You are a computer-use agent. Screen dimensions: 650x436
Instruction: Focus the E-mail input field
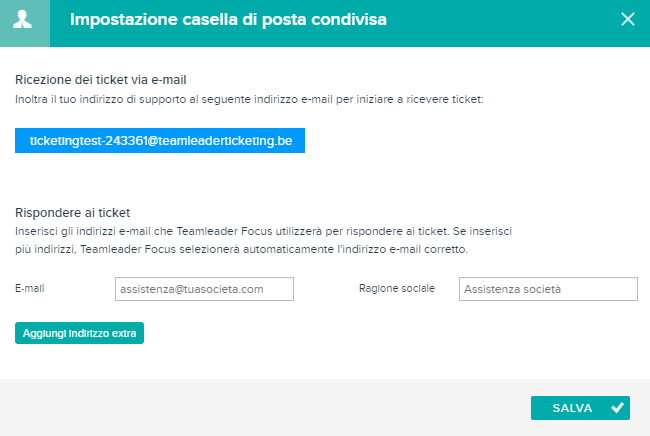click(204, 289)
